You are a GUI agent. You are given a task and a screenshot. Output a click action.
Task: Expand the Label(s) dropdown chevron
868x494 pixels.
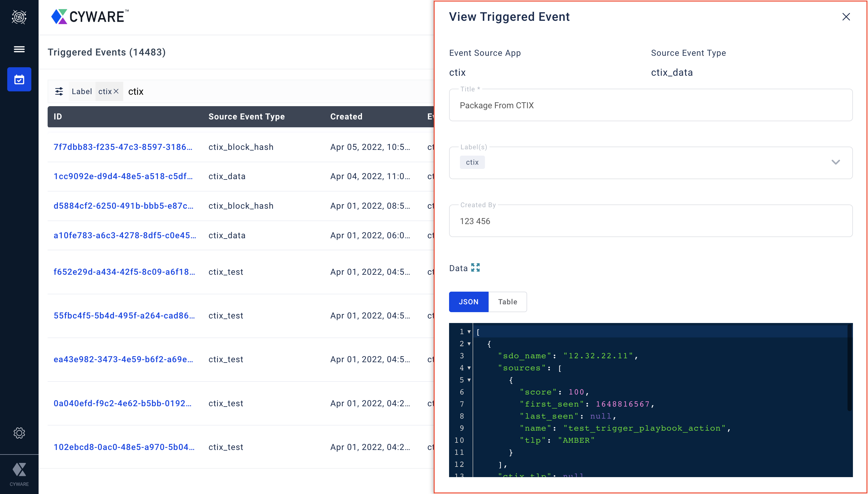pyautogui.click(x=835, y=162)
